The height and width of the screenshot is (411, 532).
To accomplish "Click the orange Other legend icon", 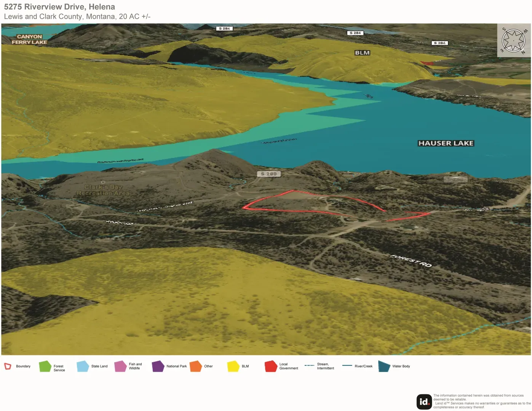I will (196, 366).
